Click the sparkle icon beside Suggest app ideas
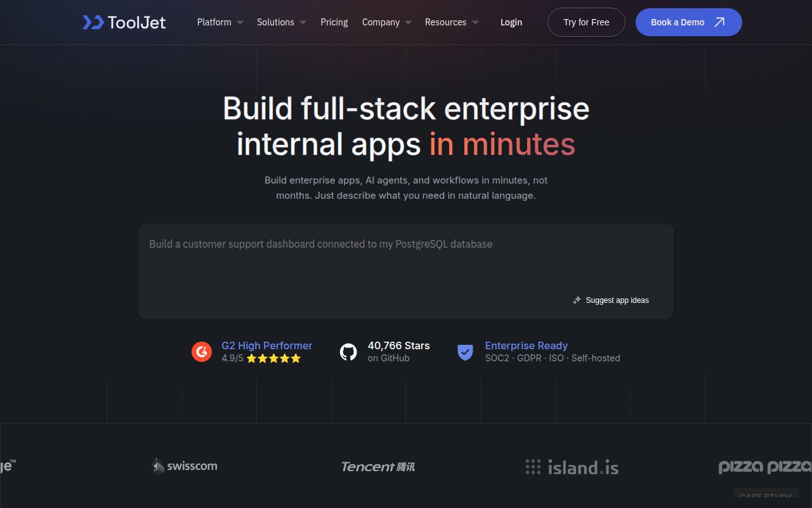Viewport: 812px width, 508px height. 577,300
